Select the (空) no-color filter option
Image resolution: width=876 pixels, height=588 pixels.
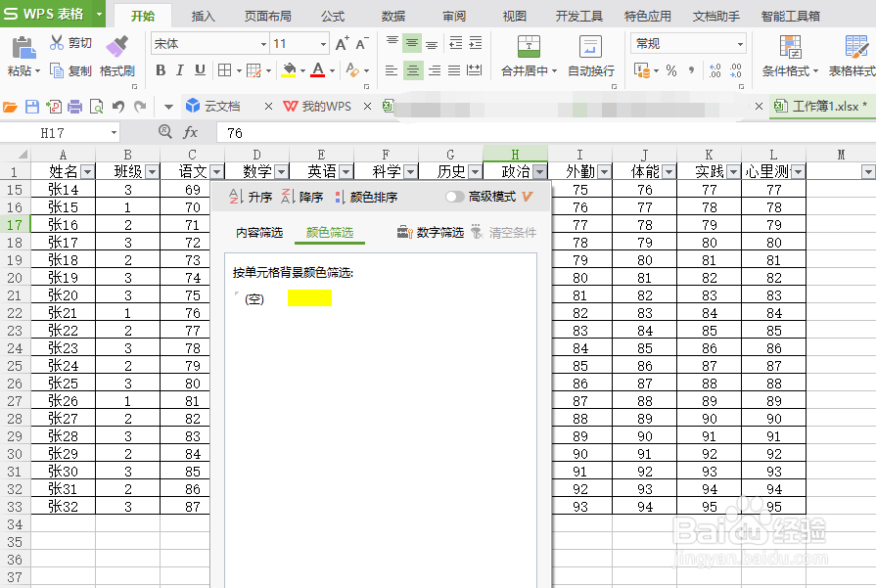point(254,299)
